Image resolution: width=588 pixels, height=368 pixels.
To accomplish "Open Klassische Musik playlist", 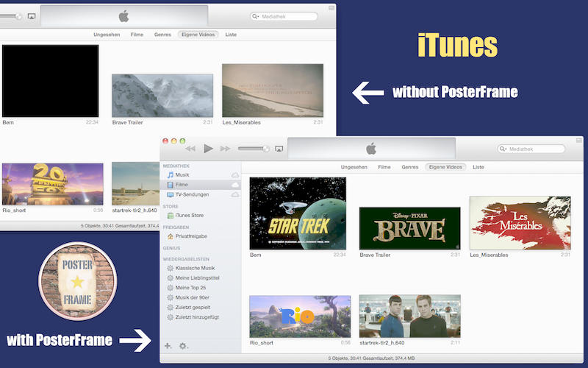I will pos(195,268).
